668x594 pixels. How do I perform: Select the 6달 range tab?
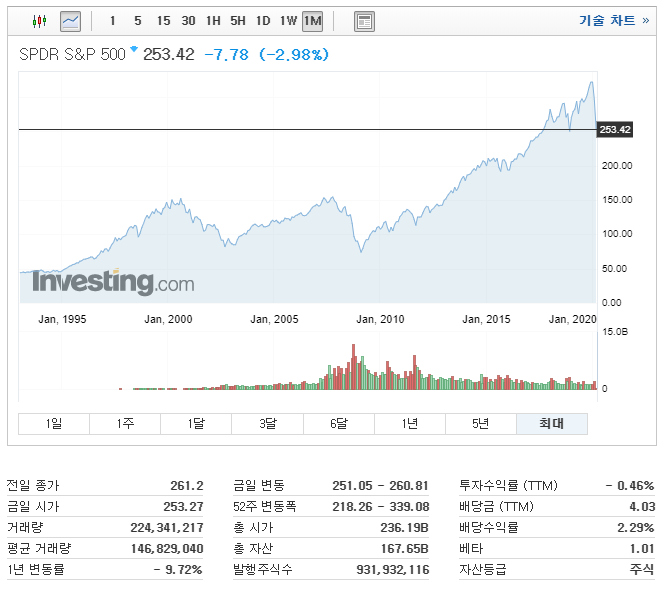click(339, 424)
